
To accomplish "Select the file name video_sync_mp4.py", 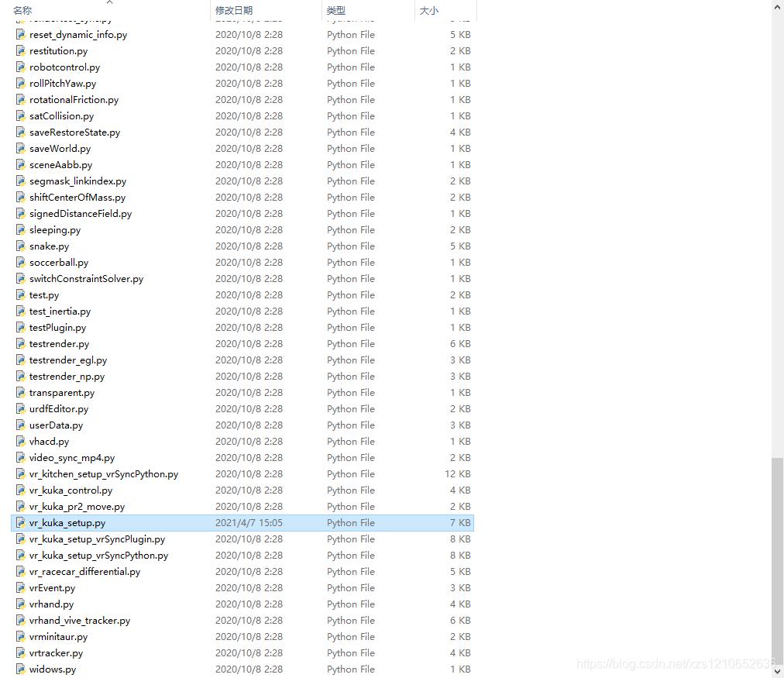I will [x=72, y=457].
